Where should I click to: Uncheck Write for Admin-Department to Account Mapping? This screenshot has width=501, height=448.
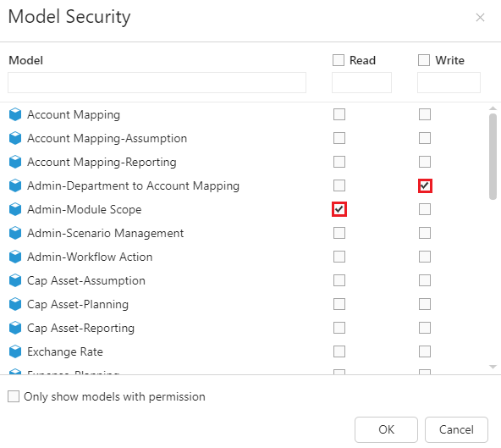pos(425,185)
